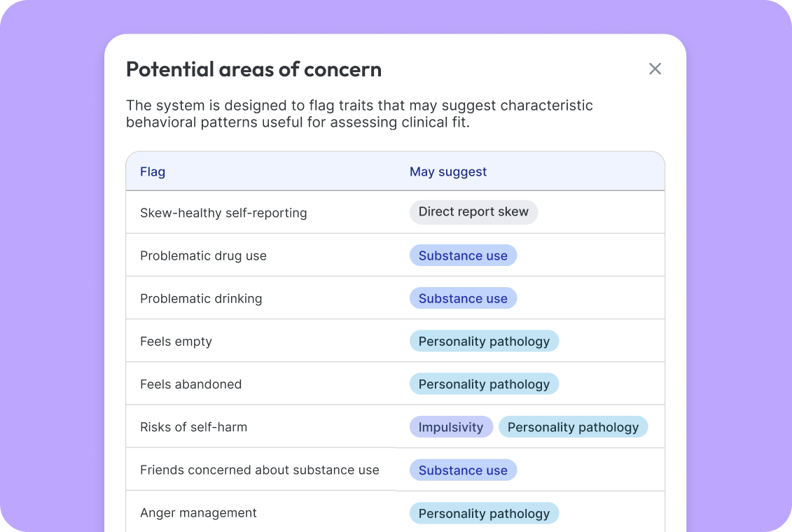Click Personality pathology tag for Feels empty

[484, 341]
